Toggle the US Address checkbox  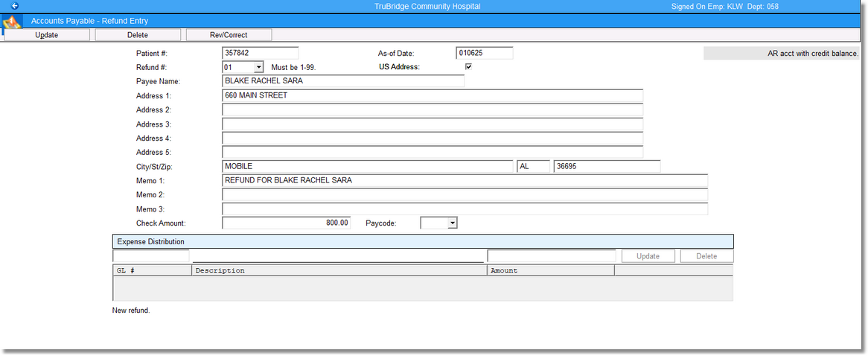[x=468, y=67]
